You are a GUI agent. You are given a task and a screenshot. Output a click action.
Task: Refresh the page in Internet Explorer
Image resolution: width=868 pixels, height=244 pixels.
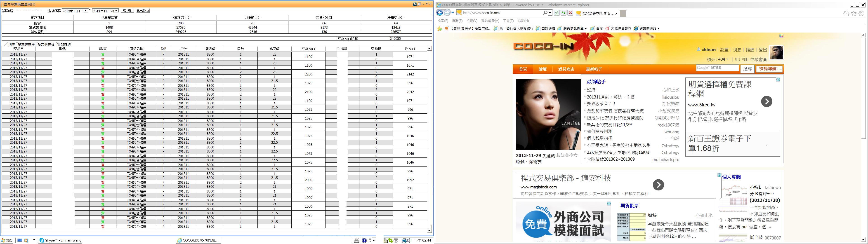pyautogui.click(x=563, y=13)
